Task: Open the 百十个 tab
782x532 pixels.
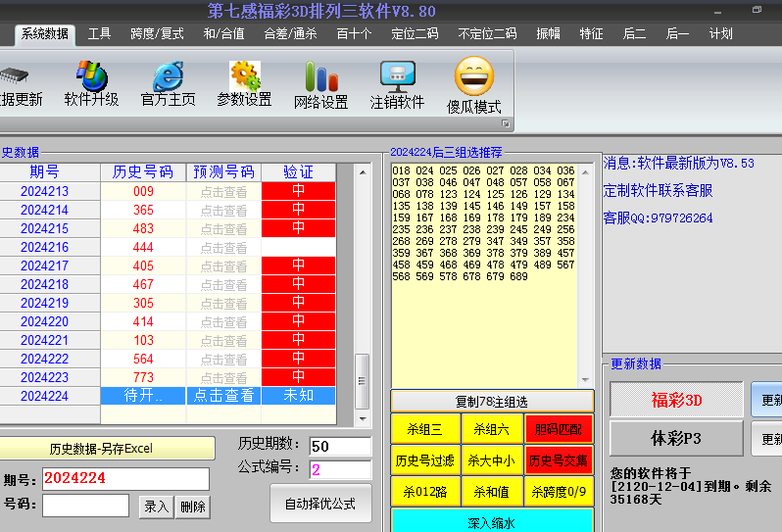Action: (354, 34)
